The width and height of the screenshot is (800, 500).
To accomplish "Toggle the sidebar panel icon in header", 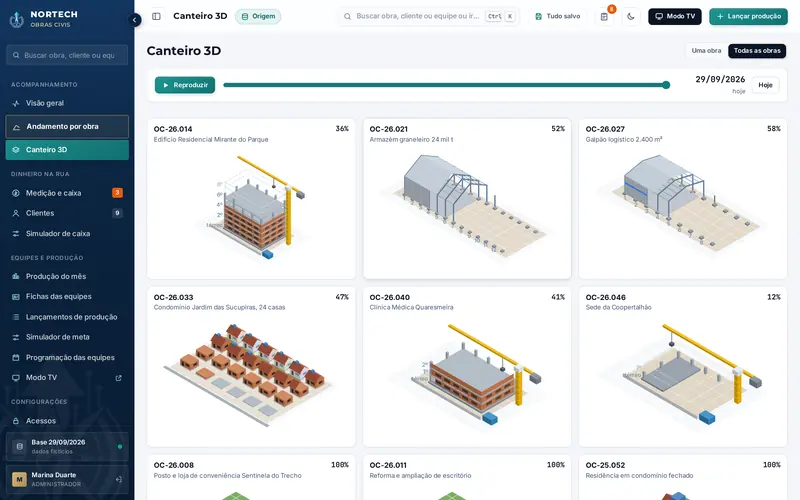I will pos(156,16).
